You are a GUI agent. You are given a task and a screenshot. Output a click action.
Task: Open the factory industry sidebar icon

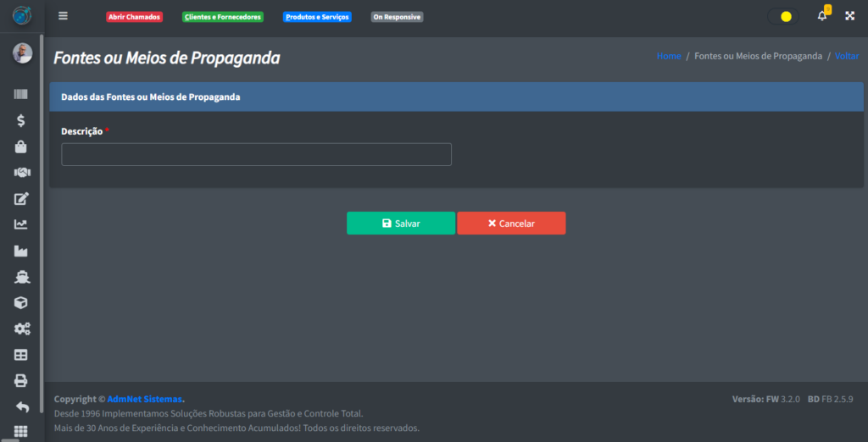(21, 251)
